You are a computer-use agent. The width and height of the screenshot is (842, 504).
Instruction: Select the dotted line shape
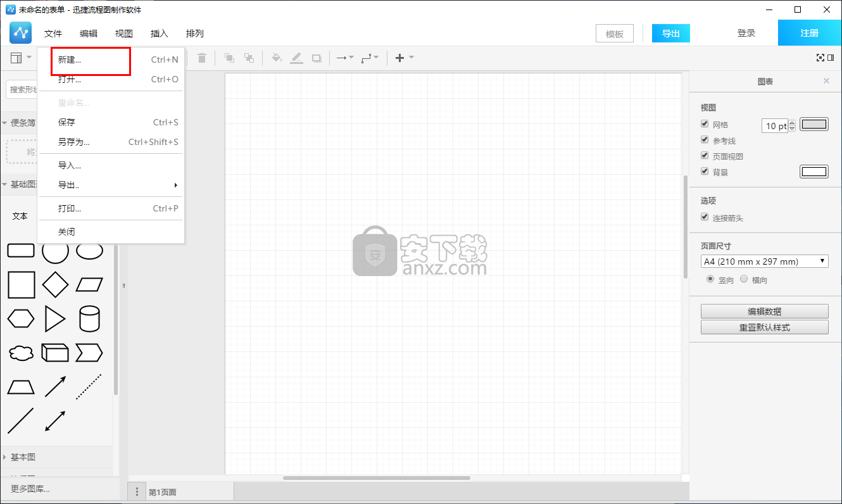click(89, 387)
